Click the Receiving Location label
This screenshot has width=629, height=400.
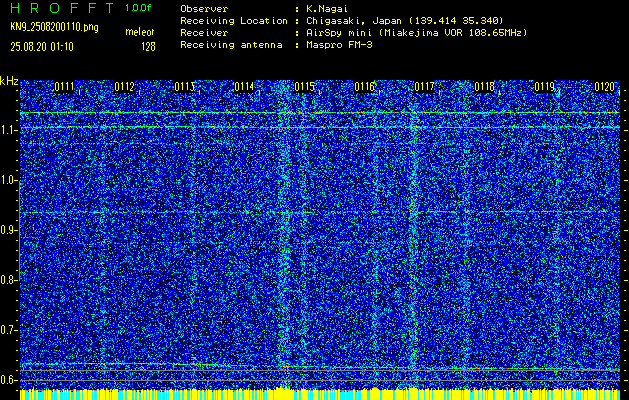tap(234, 20)
